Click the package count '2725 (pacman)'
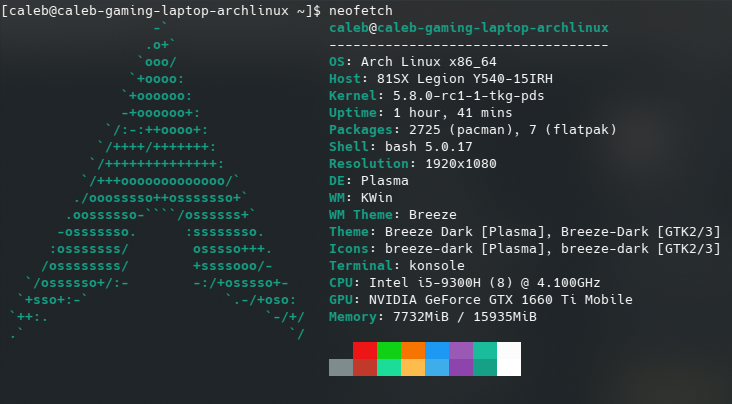This screenshot has width=732, height=404. click(x=460, y=130)
